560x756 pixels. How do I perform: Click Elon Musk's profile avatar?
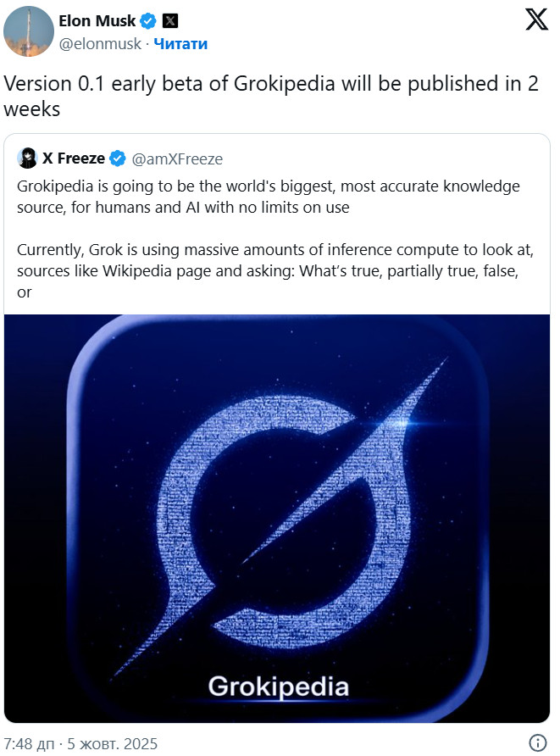click(x=30, y=31)
